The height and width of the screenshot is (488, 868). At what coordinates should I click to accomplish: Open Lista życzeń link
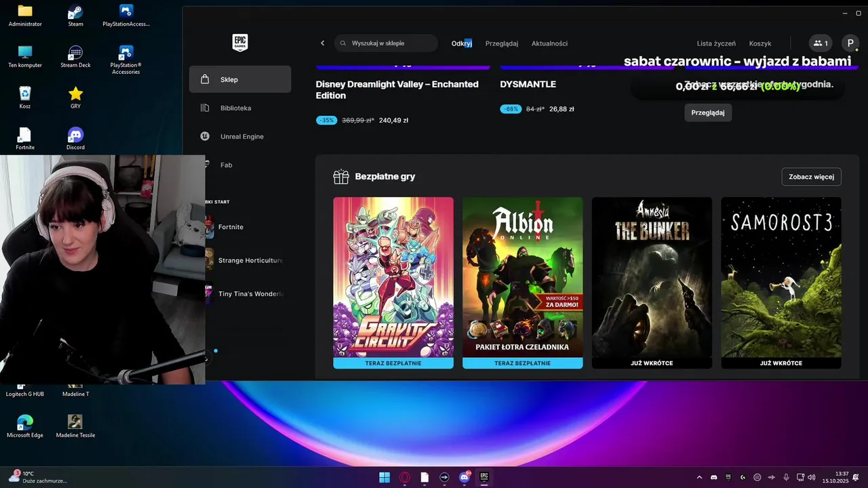[x=716, y=43]
